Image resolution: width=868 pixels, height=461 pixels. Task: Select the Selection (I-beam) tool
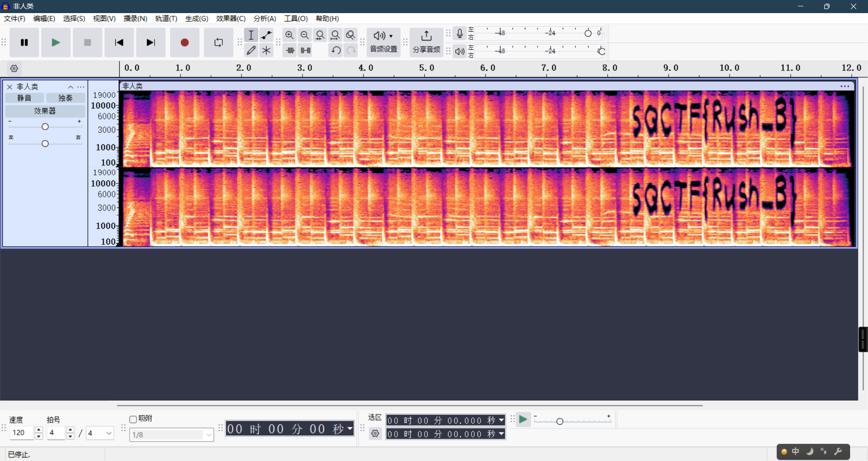pyautogui.click(x=251, y=35)
